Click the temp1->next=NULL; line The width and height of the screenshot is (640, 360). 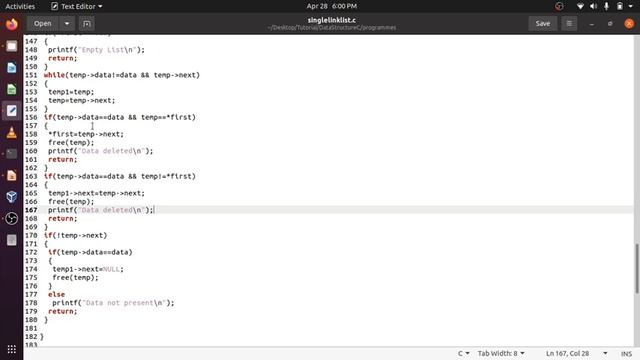click(88, 269)
